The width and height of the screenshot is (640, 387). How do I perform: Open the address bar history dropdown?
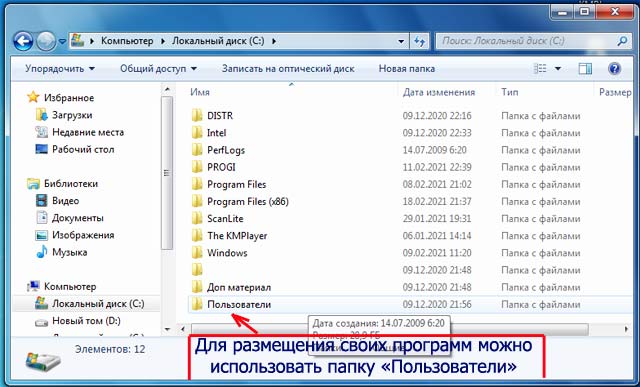[x=401, y=41]
